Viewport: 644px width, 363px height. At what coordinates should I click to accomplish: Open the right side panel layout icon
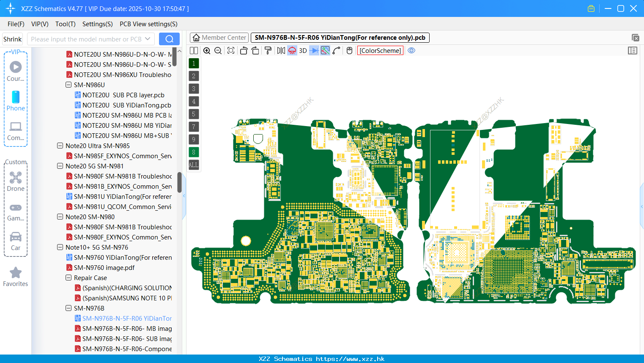pyautogui.click(x=633, y=51)
